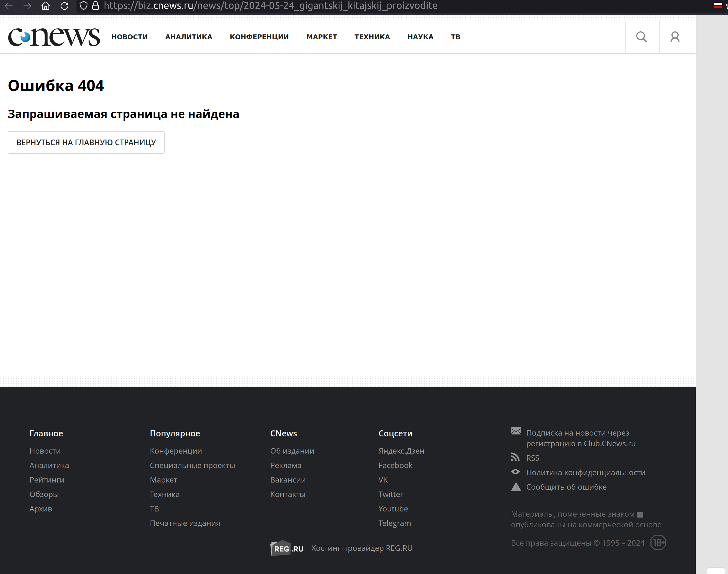The height and width of the screenshot is (574, 728).
Task: Open the НАУКА menu item
Action: pos(421,37)
